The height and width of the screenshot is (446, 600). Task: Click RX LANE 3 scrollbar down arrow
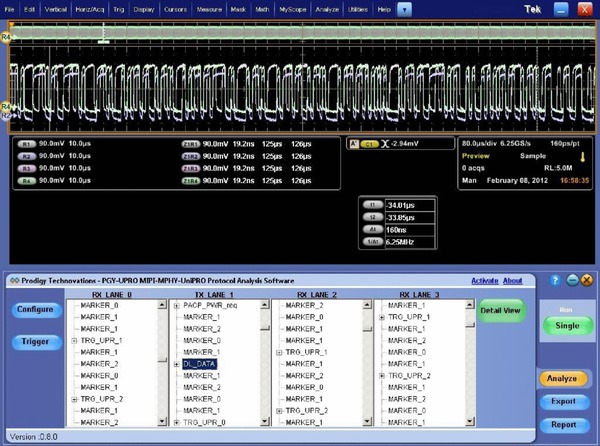470,422
